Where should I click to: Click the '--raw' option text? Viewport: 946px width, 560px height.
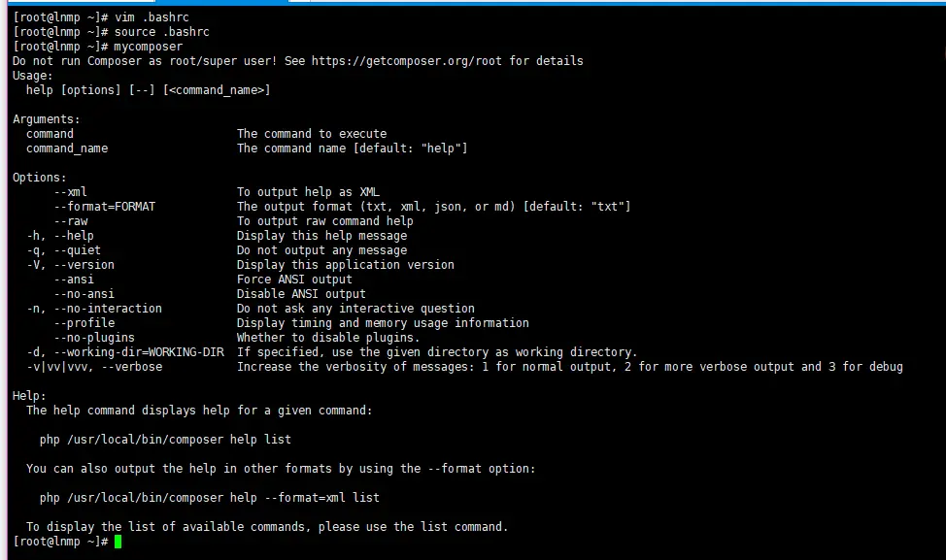[70, 221]
